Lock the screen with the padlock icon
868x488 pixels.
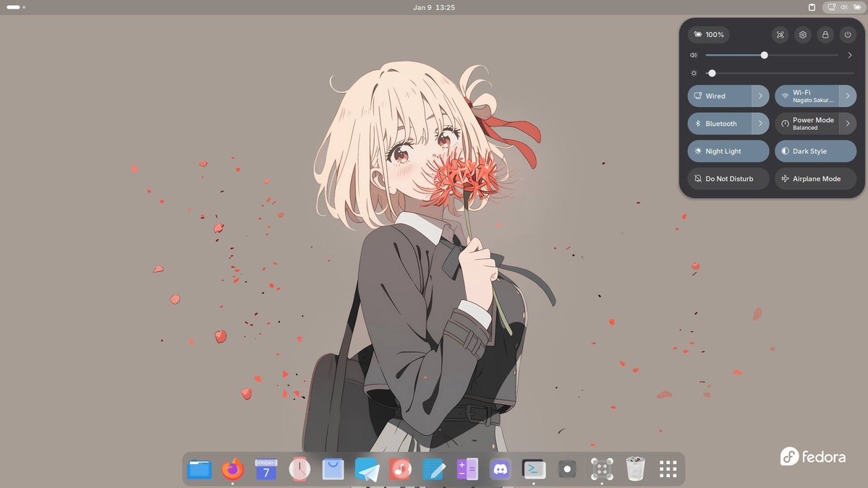(x=825, y=35)
